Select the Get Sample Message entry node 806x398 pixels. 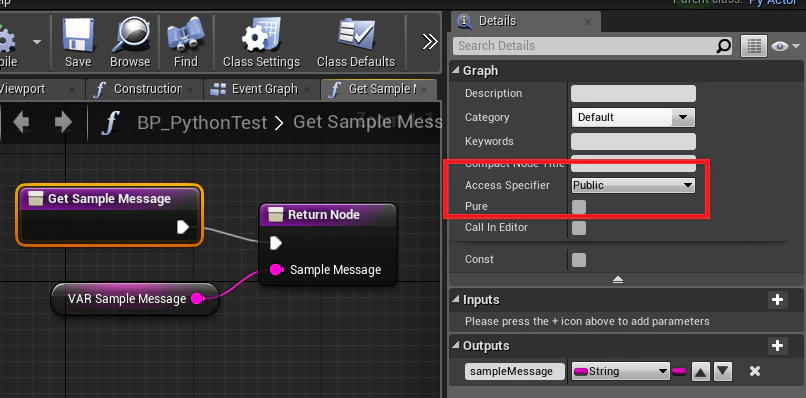pos(109,215)
